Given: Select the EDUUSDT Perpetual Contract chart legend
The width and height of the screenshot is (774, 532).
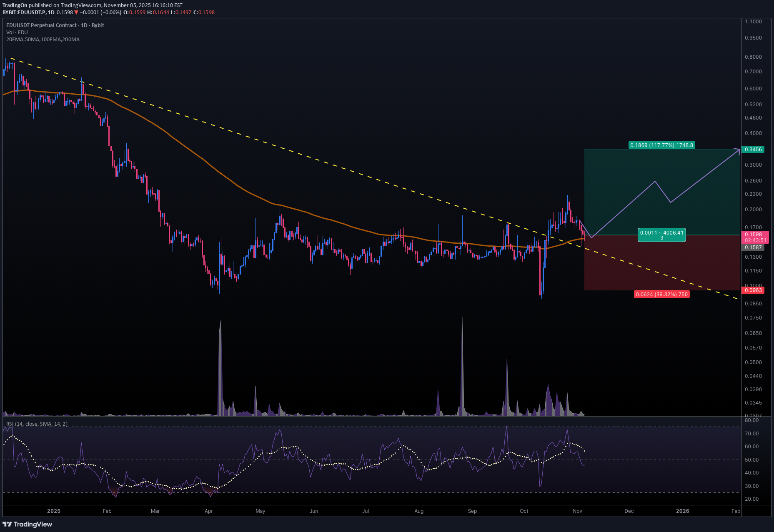Looking at the screenshot, I should pos(54,25).
